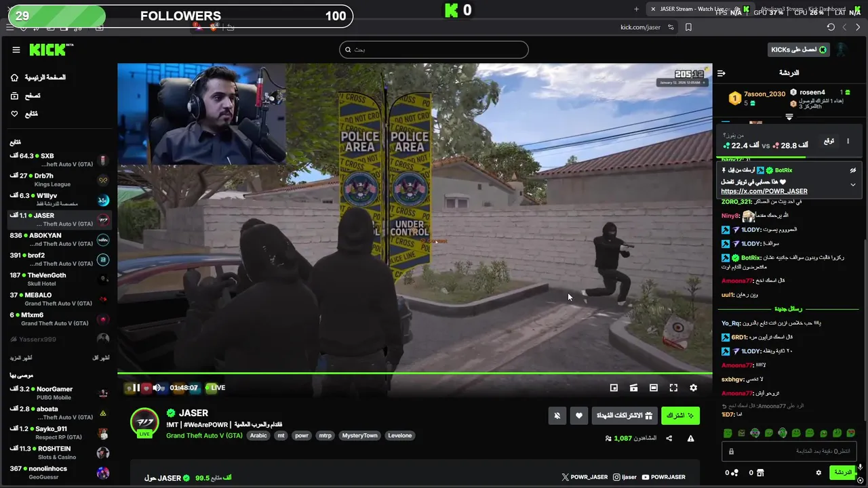Screen dimensions: 868x488
Task: Select the powr tag
Action: (301, 435)
